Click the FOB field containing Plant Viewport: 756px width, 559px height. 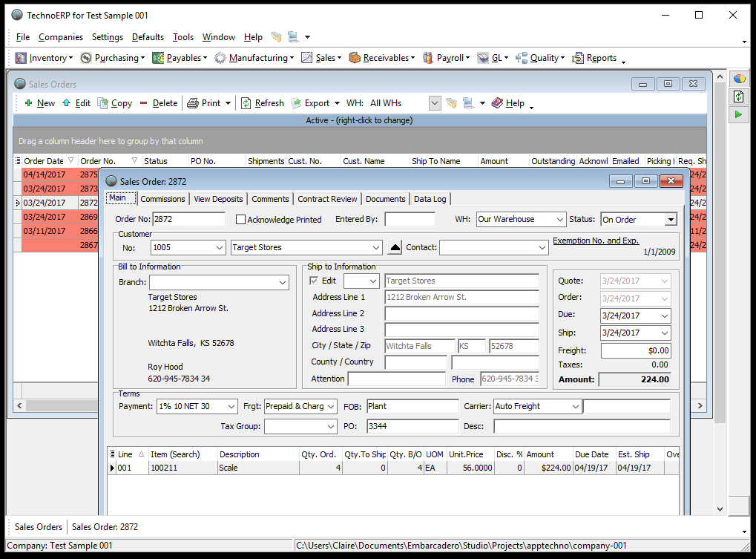coord(412,407)
